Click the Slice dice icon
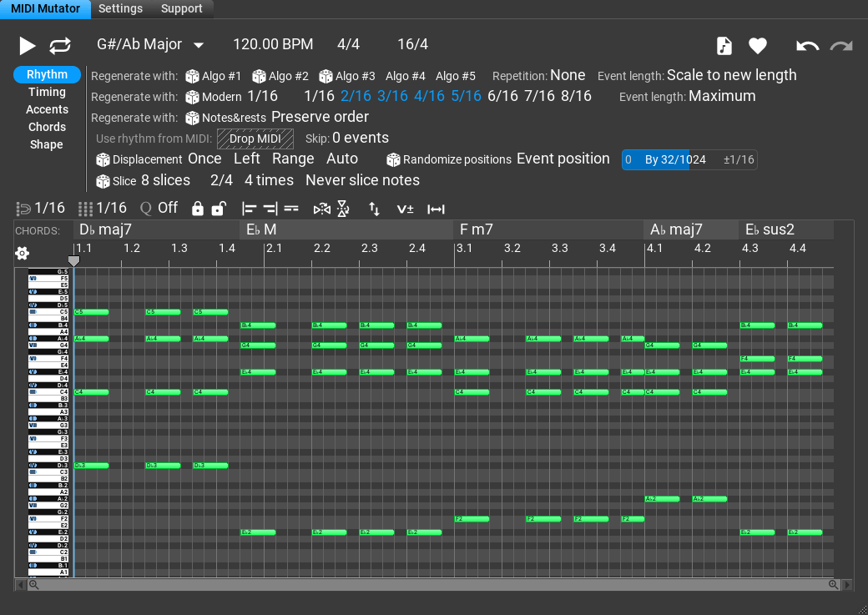This screenshot has width=868, height=615. tap(103, 180)
